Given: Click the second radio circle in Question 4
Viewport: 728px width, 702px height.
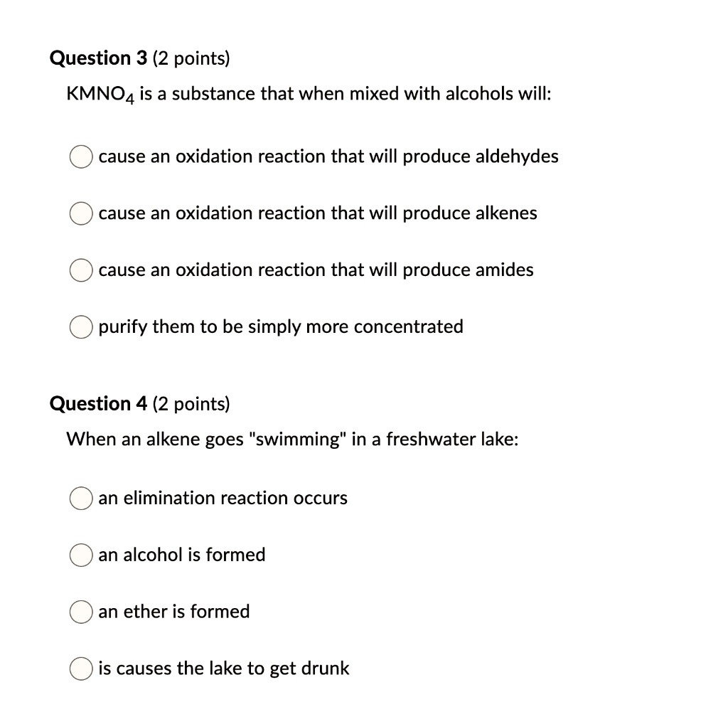Looking at the screenshot, I should point(81,555).
